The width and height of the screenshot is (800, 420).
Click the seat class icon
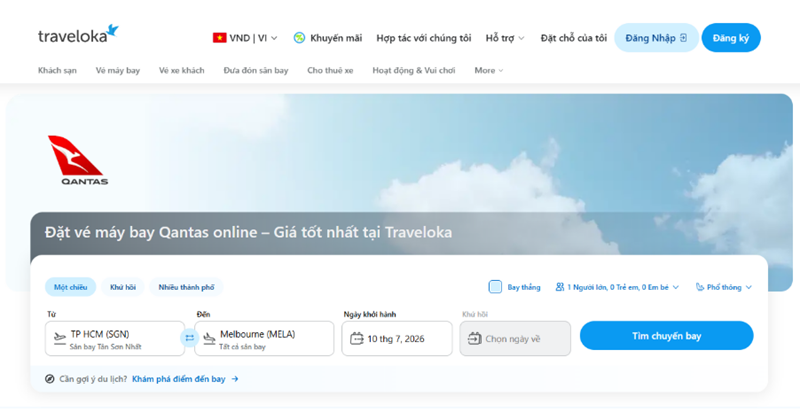point(700,287)
